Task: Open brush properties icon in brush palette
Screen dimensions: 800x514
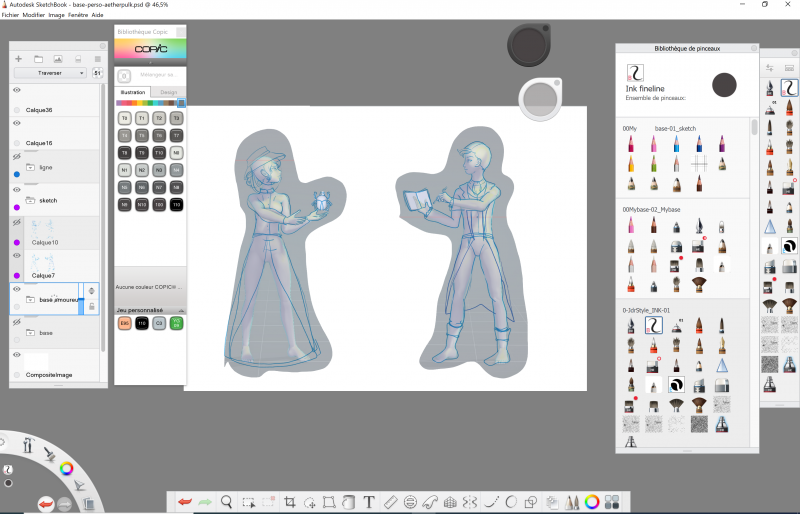Action: click(770, 67)
